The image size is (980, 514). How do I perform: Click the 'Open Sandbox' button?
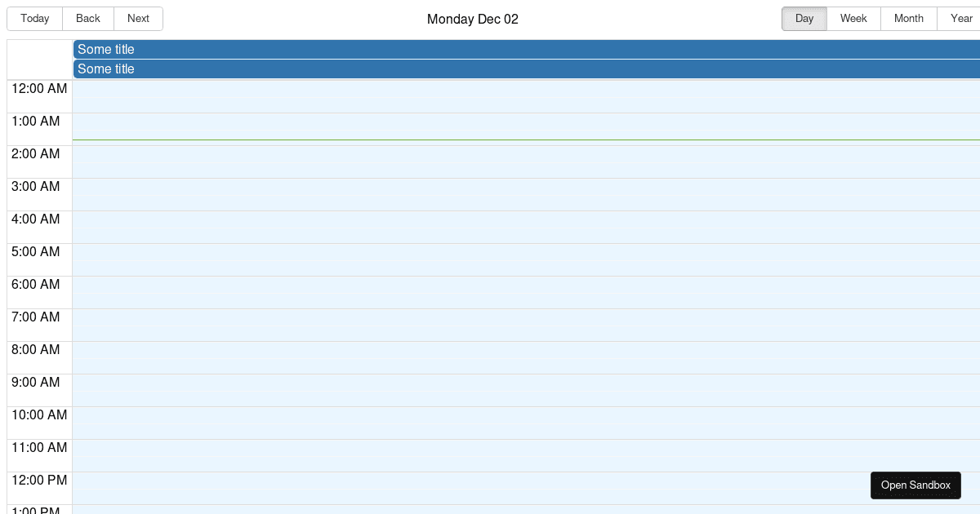coord(915,485)
